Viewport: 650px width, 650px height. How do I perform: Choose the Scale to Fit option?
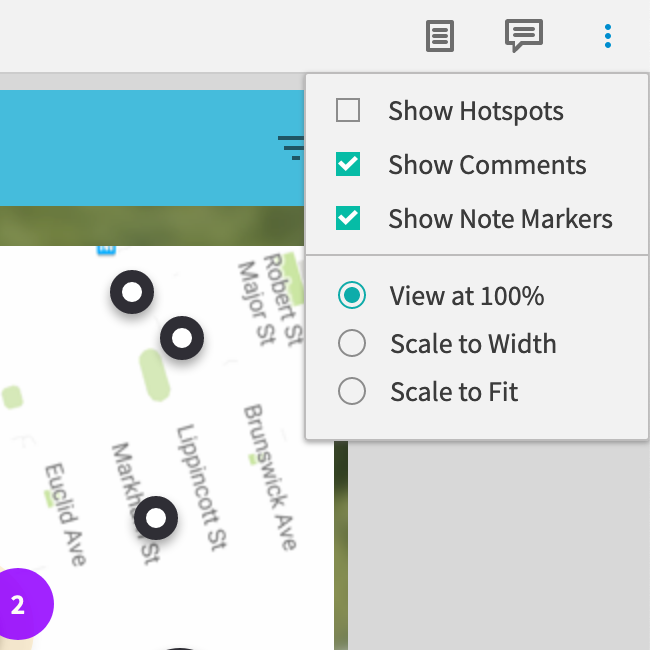click(x=352, y=392)
